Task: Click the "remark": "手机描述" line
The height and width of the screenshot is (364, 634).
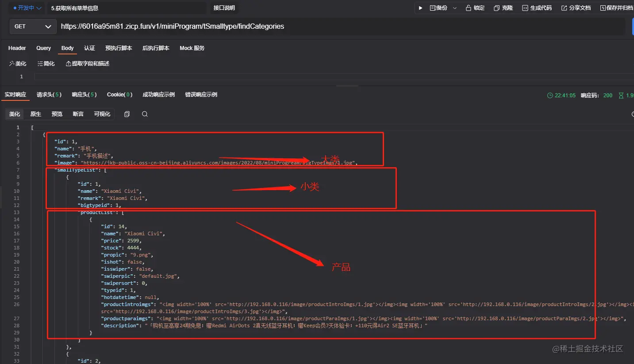Action: point(84,156)
